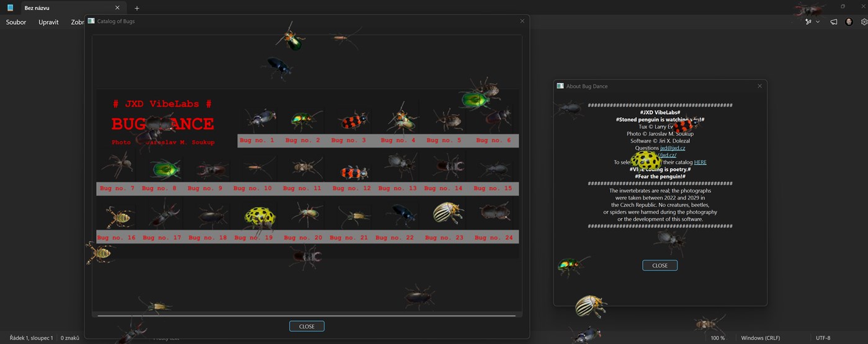Open the partly hidden Zobr menu in Notepad

tap(78, 22)
